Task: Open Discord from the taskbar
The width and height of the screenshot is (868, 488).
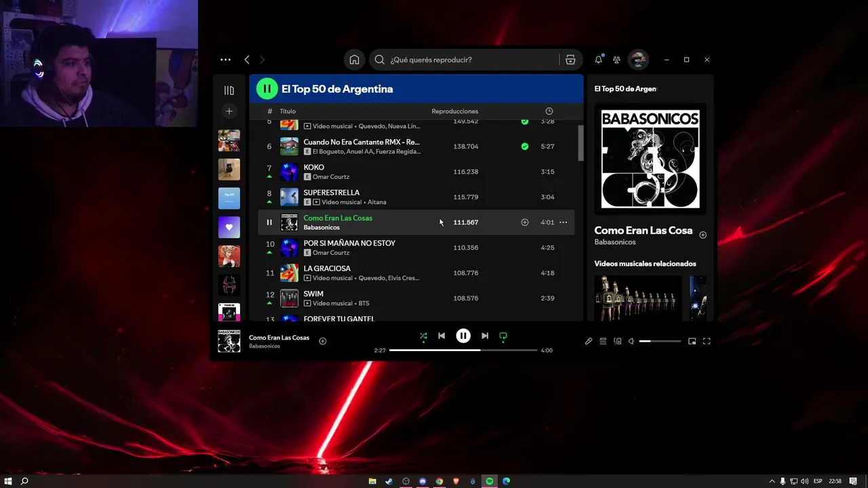Action: 422,481
